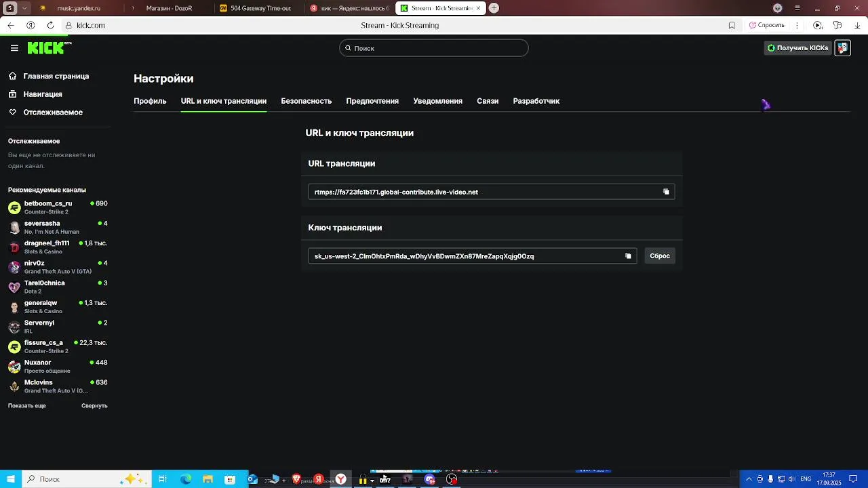Image resolution: width=868 pixels, height=488 pixels.
Task: Open Task View in the taskbar
Action: coord(163,479)
